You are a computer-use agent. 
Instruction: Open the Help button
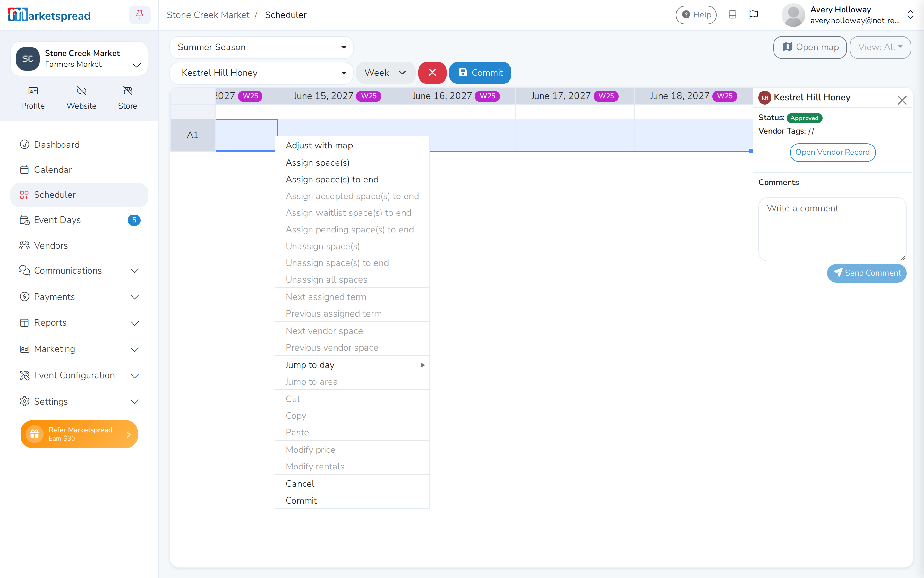click(696, 15)
